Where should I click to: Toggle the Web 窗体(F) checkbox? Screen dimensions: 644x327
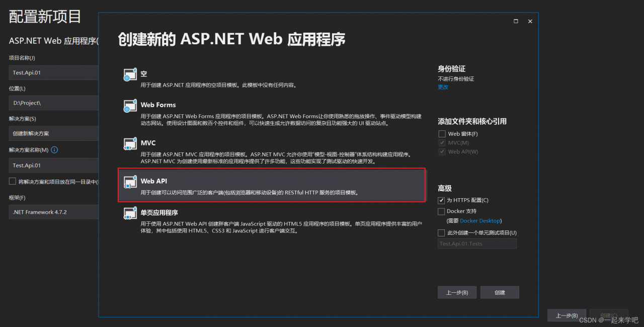pyautogui.click(x=442, y=134)
